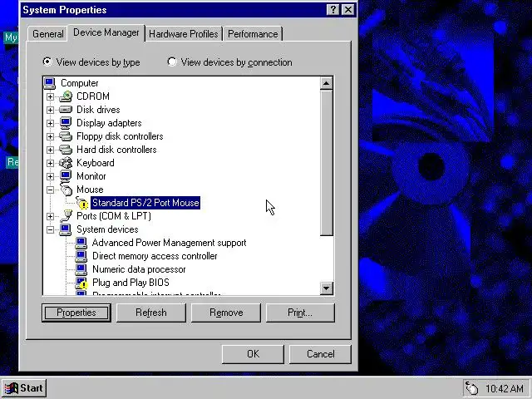Click the Mouse category icon

point(66,190)
